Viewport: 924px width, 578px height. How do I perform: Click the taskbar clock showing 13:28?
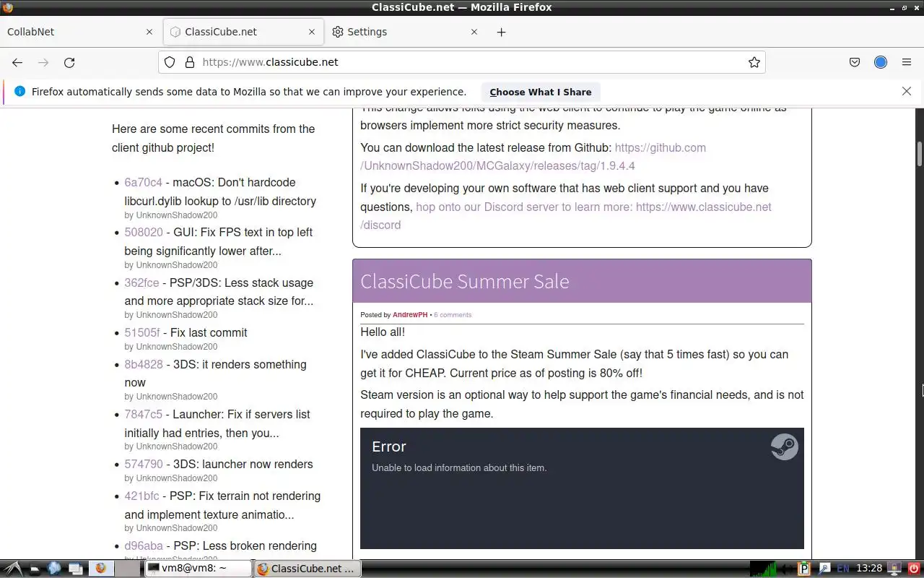point(869,569)
